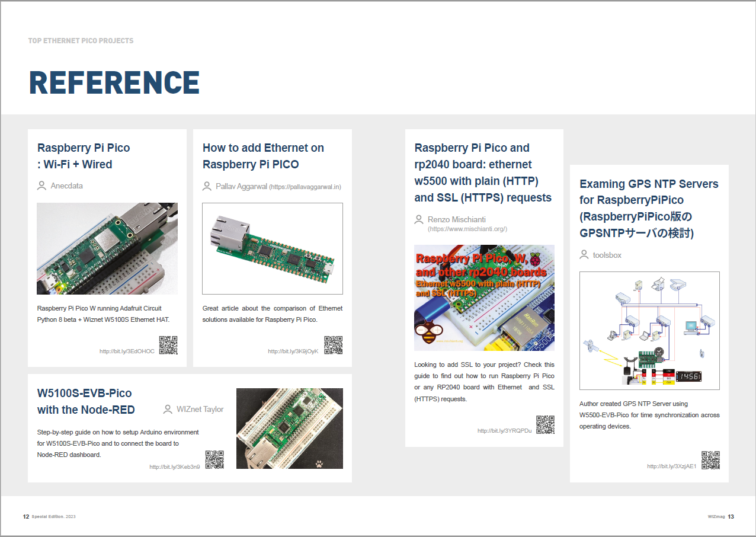756x537 pixels.
Task: Click the QR code beside http://bit.ly/3EdOHOC
Action: click(168, 345)
